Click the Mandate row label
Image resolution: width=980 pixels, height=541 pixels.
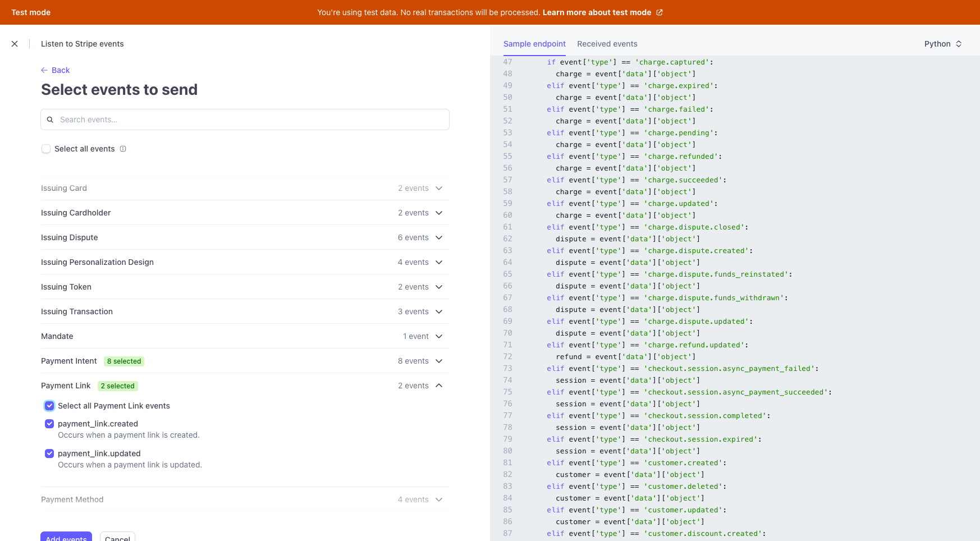coord(57,336)
